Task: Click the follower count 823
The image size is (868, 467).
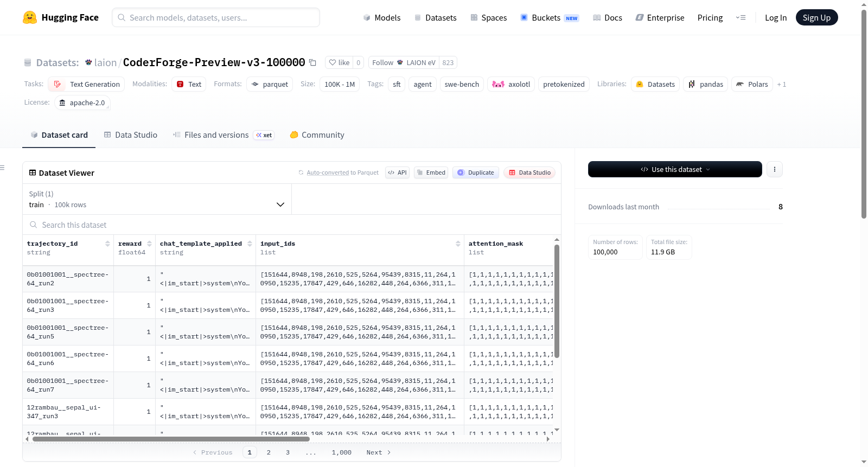Action: tap(448, 62)
